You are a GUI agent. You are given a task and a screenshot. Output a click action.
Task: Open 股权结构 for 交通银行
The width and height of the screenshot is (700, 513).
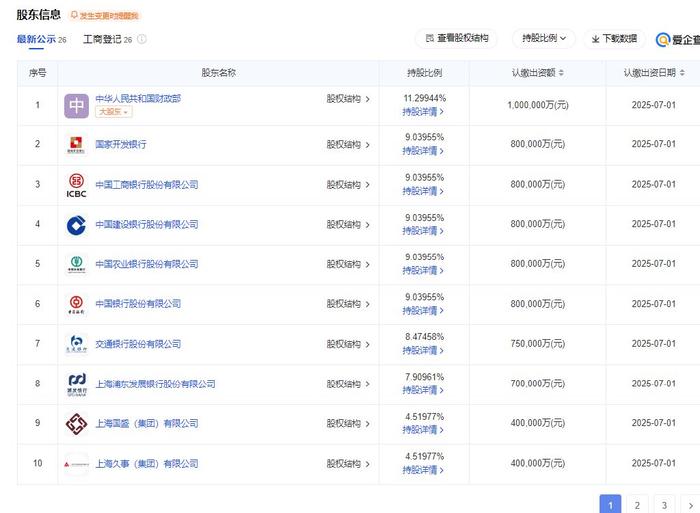(348, 344)
